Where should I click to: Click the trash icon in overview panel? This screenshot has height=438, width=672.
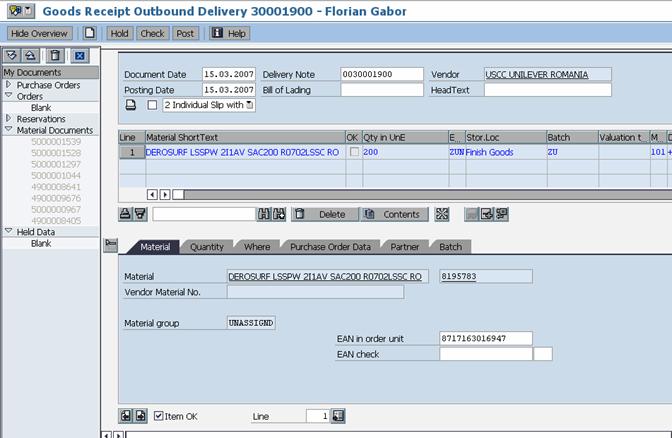pyautogui.click(x=56, y=56)
